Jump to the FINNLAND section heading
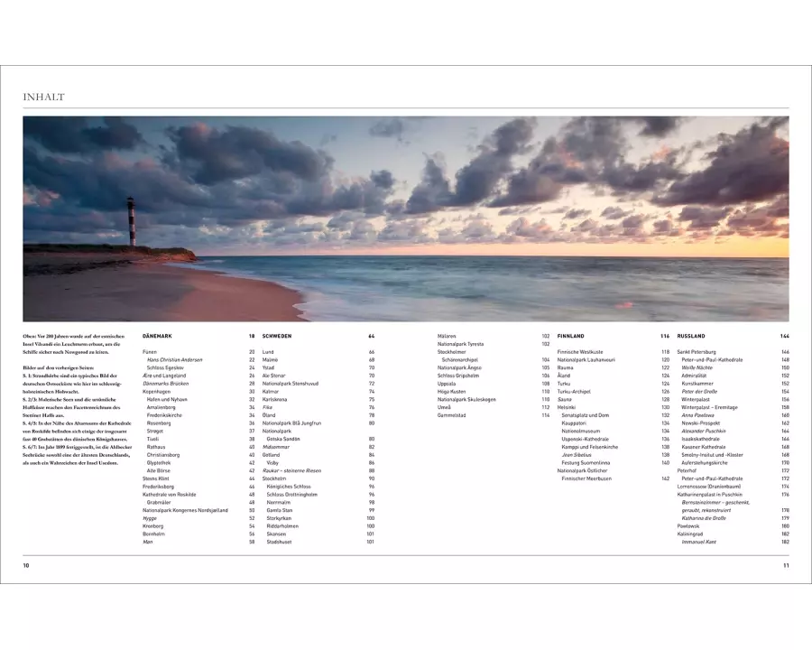Image resolution: width=812 pixels, height=650 pixels. point(571,336)
